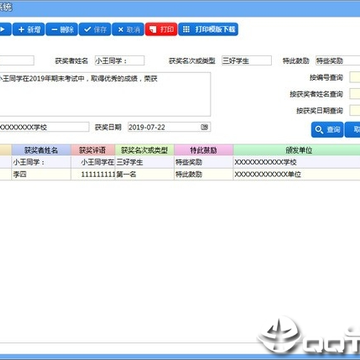Viewport: 360px width, 360px height.
Task: Click the 保存 save button
Action: (x=95, y=29)
